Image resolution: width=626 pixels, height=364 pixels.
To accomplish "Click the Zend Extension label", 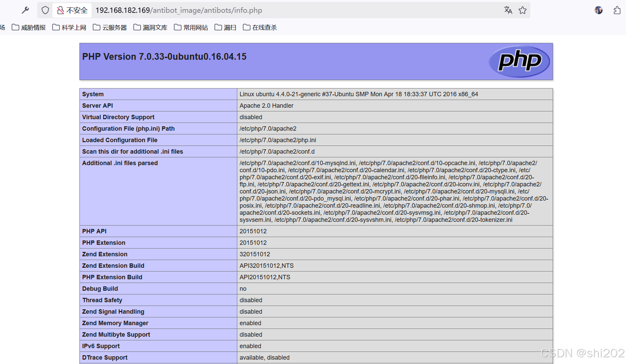I will click(105, 254).
